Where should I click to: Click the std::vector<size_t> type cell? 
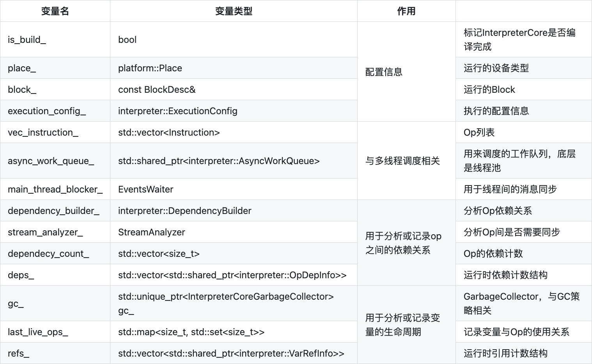pos(234,253)
